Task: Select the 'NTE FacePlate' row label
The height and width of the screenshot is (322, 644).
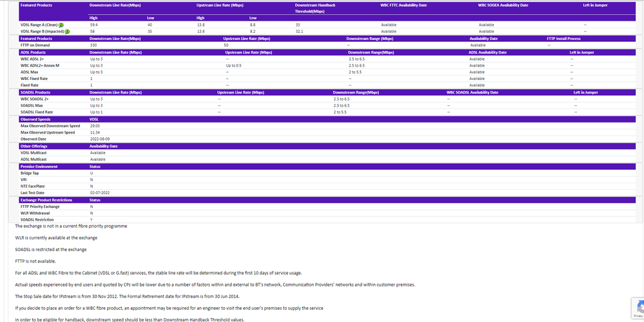Action: point(33,186)
